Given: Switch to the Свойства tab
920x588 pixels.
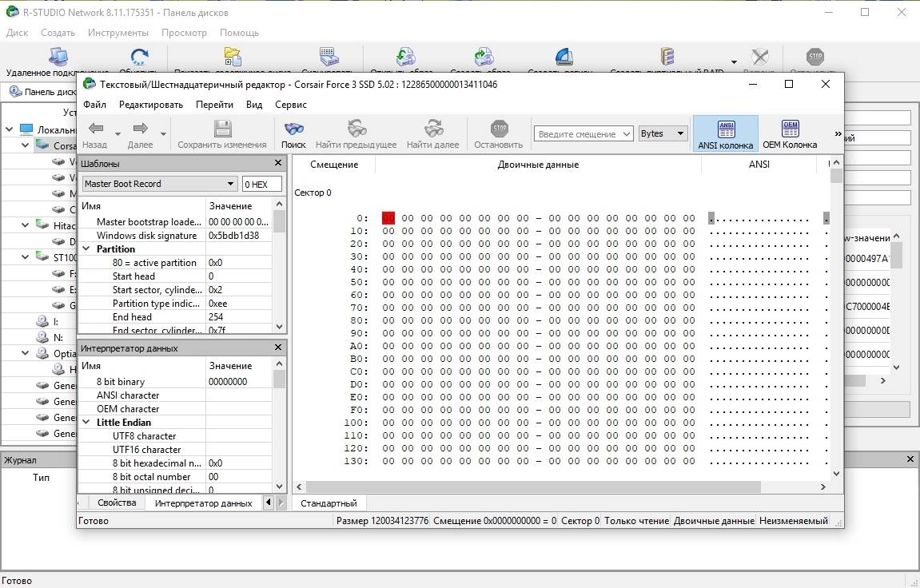Looking at the screenshot, I should pos(117,503).
